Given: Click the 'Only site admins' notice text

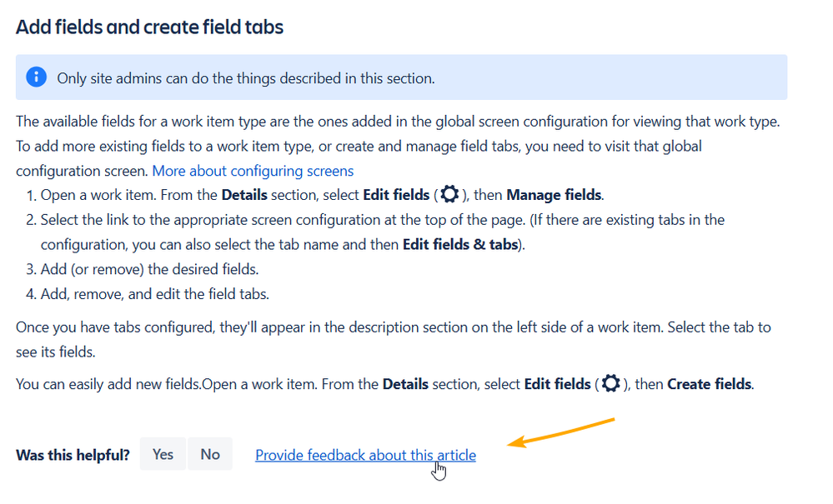Looking at the screenshot, I should tap(245, 78).
